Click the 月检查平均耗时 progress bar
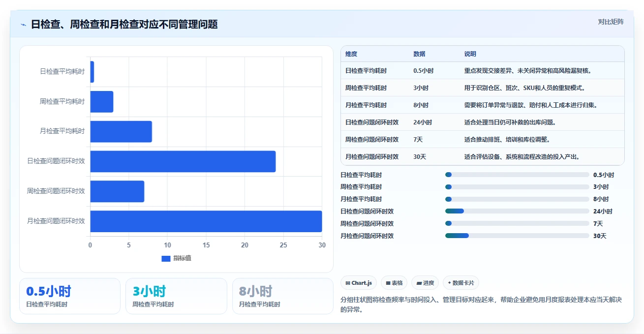The image size is (644, 334). tap(517, 199)
